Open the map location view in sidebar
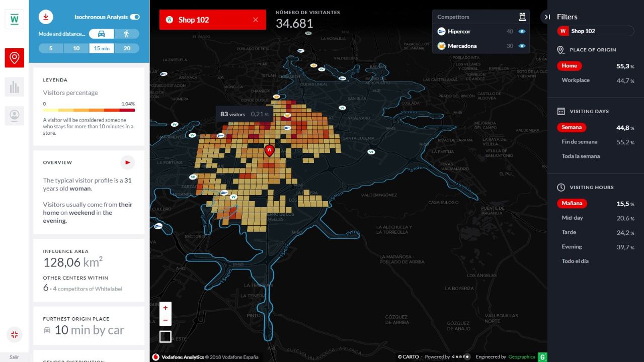 [15, 58]
